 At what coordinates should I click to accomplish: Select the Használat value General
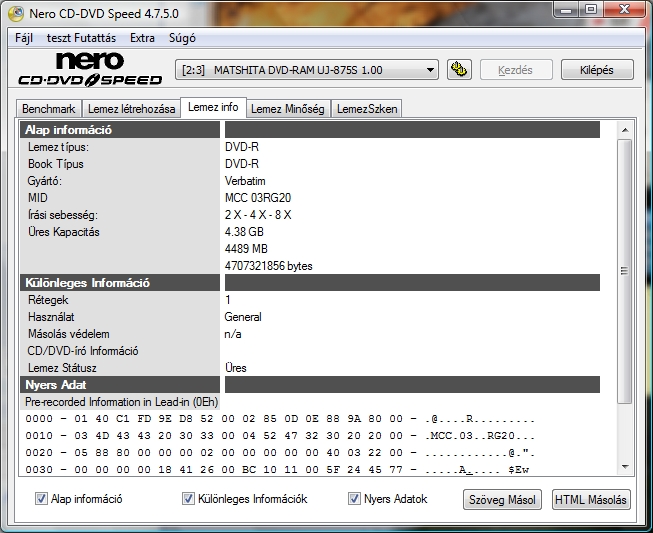pos(243,317)
